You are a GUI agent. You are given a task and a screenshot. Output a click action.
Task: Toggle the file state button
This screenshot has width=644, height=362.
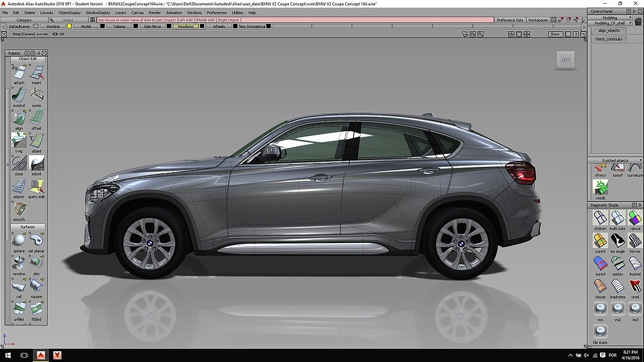[600, 331]
